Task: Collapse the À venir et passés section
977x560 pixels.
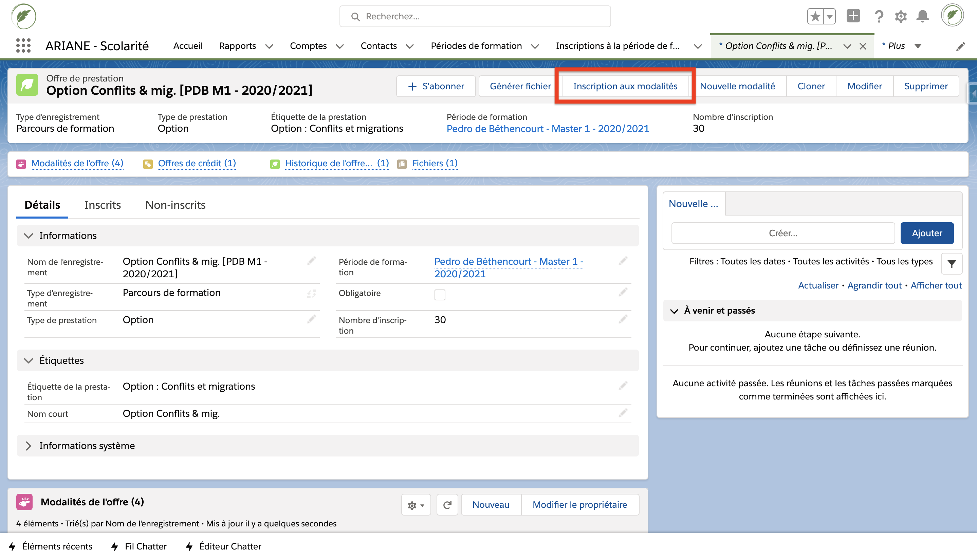Action: pyautogui.click(x=674, y=311)
